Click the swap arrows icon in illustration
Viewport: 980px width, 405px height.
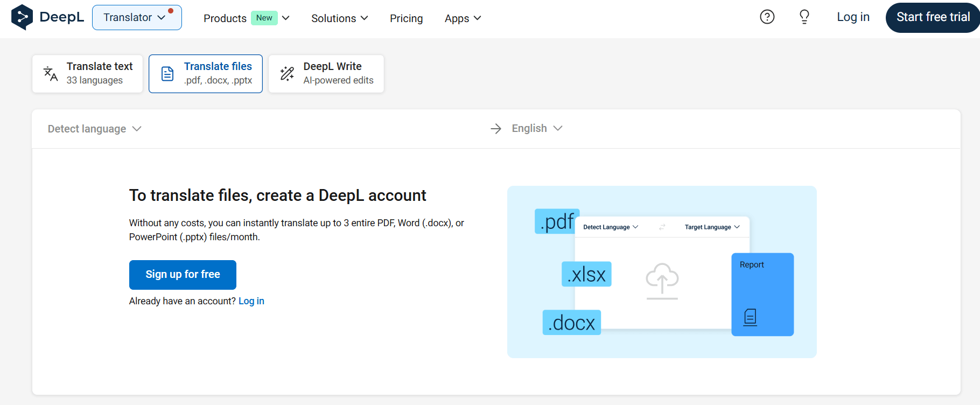(x=662, y=227)
